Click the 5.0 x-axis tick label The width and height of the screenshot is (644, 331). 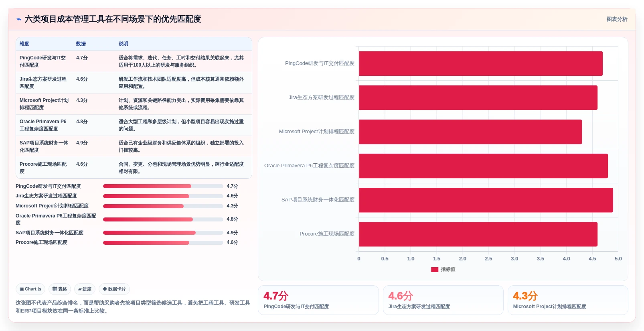pos(618,259)
